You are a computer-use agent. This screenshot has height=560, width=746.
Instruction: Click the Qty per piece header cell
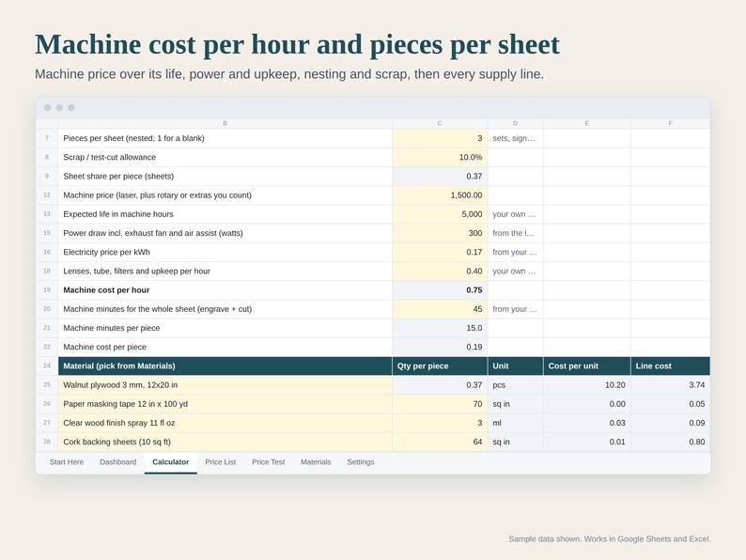click(440, 366)
